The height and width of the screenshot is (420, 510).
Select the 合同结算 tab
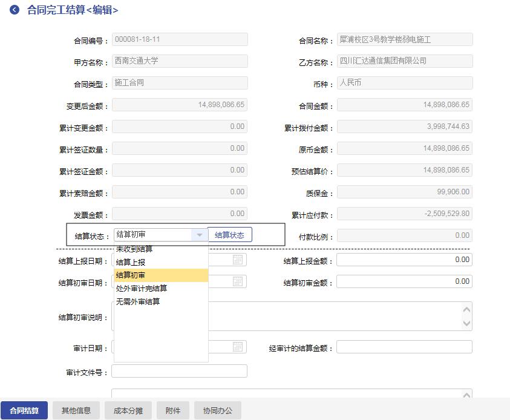point(24,410)
